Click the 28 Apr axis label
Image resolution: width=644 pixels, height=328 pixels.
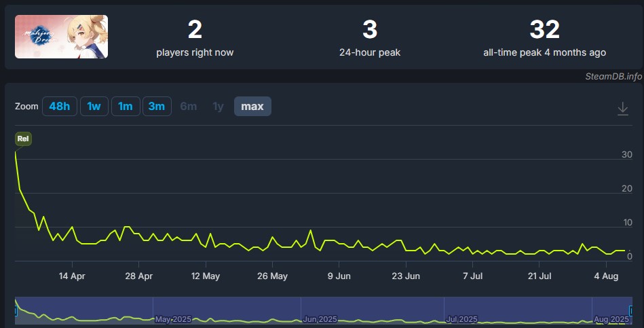[x=139, y=276]
